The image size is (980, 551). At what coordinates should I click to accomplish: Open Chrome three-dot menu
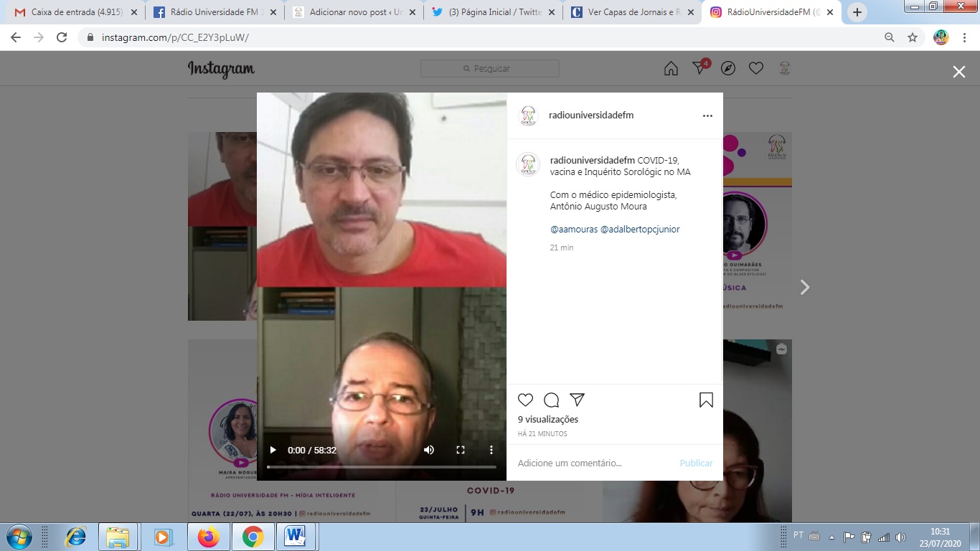point(964,37)
